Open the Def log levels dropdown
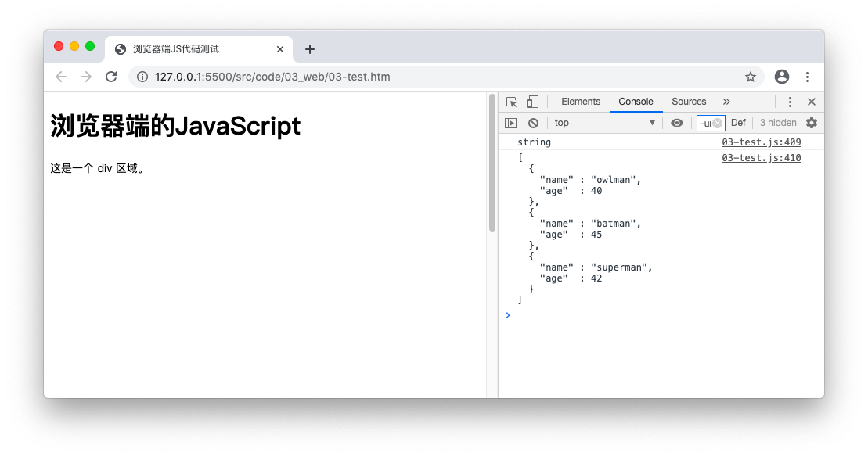The image size is (868, 456). point(738,123)
